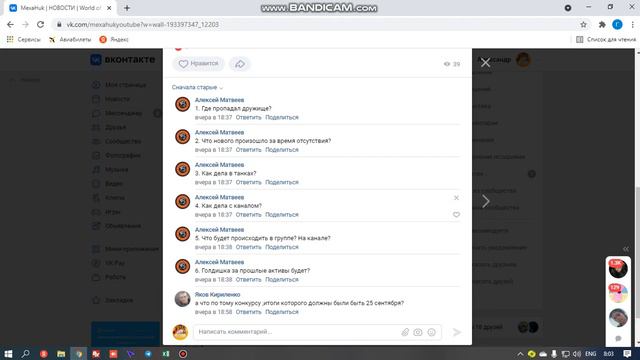Collapse the chat sidebar with double arrow

click(626, 249)
